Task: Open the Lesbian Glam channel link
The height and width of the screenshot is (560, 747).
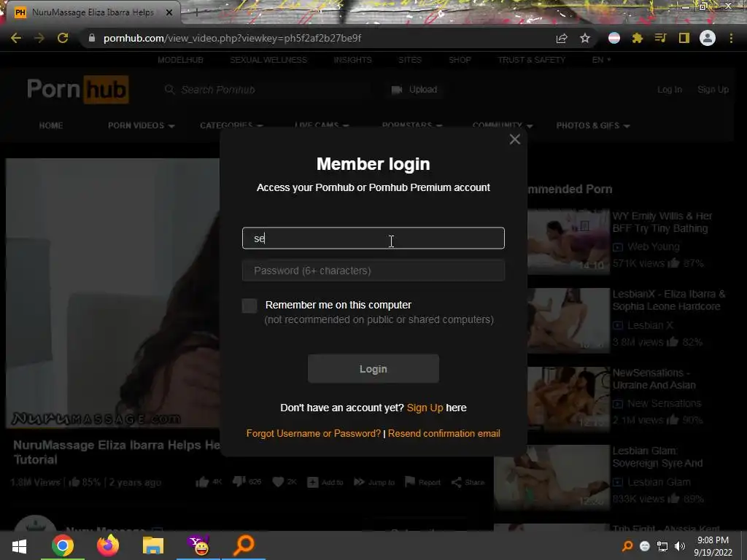Action: coord(659,482)
